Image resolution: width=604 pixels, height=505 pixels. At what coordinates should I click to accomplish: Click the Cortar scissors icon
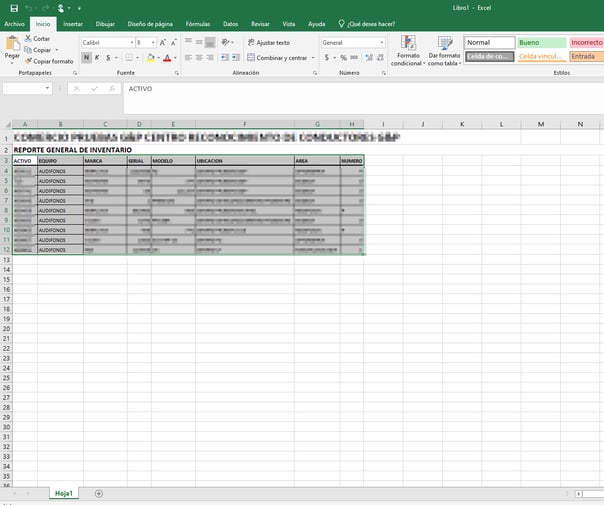27,38
